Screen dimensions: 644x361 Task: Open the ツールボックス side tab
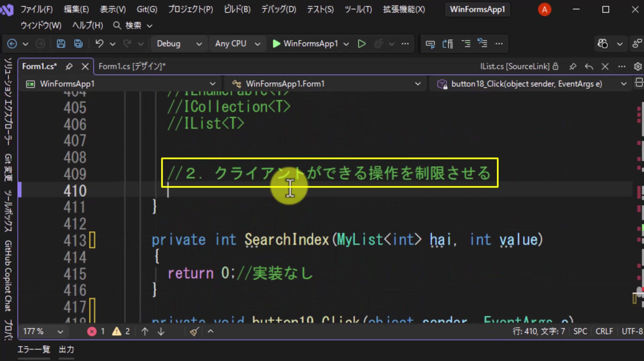[x=8, y=211]
